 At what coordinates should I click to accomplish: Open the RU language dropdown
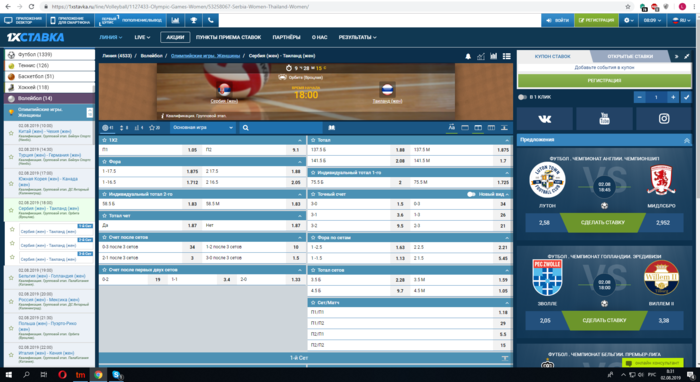[681, 20]
